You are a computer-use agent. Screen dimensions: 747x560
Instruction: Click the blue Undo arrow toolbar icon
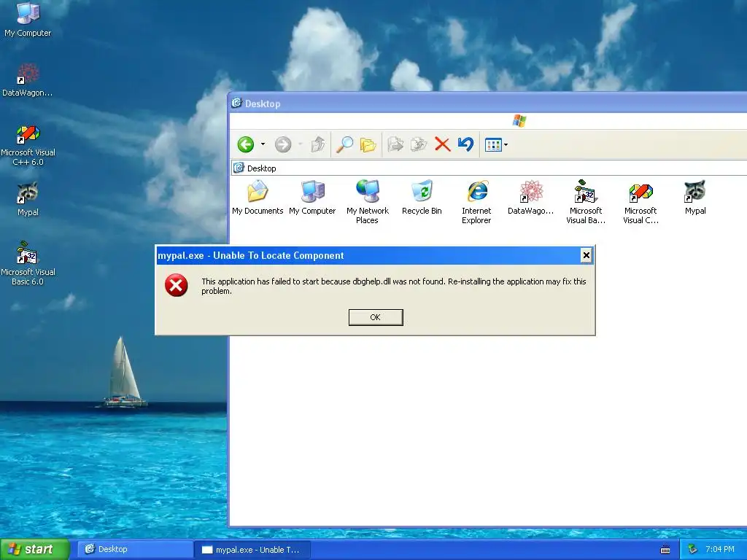pyautogui.click(x=466, y=144)
